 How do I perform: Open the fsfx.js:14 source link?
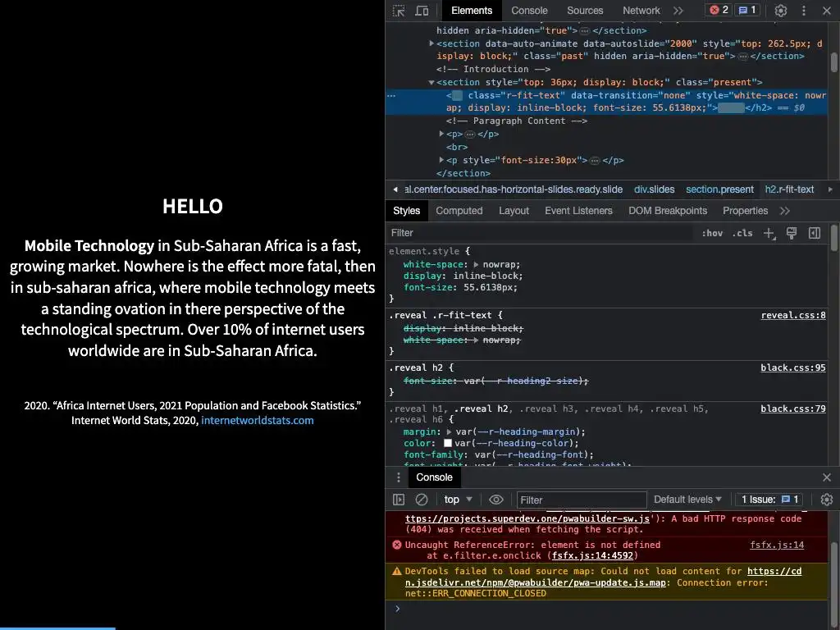tap(777, 545)
